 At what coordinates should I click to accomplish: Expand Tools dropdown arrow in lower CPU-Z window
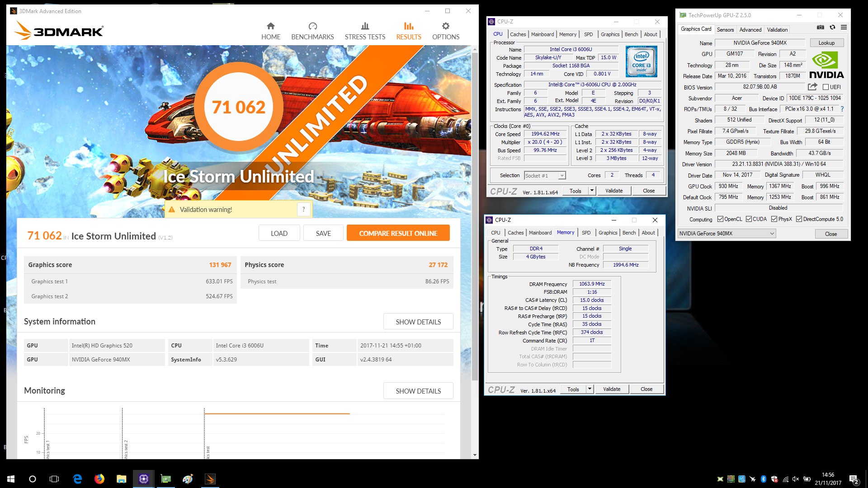coord(589,389)
